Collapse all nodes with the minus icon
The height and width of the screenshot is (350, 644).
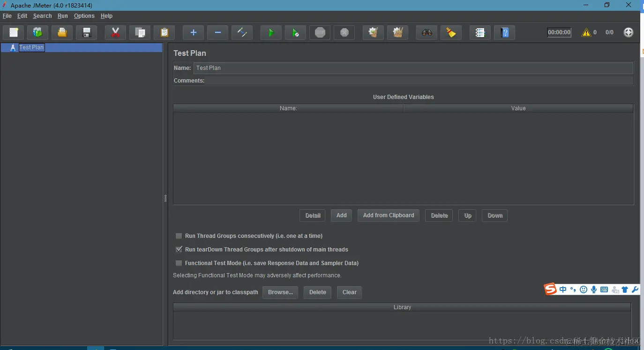pos(217,32)
